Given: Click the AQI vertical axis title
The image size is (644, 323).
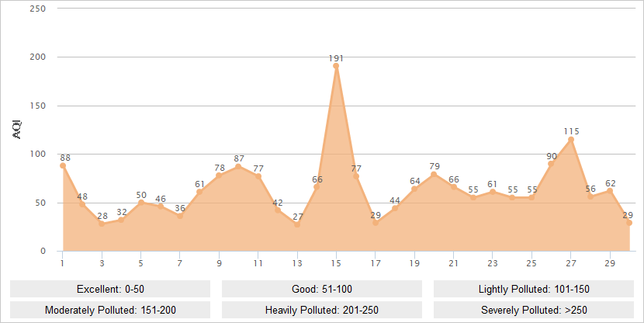Looking at the screenshot, I should click(17, 130).
